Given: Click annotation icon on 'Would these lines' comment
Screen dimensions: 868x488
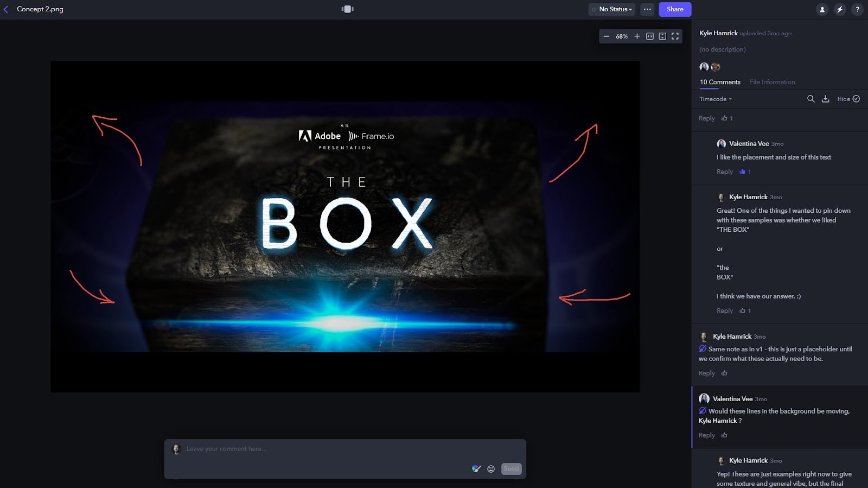Looking at the screenshot, I should 703,410.
